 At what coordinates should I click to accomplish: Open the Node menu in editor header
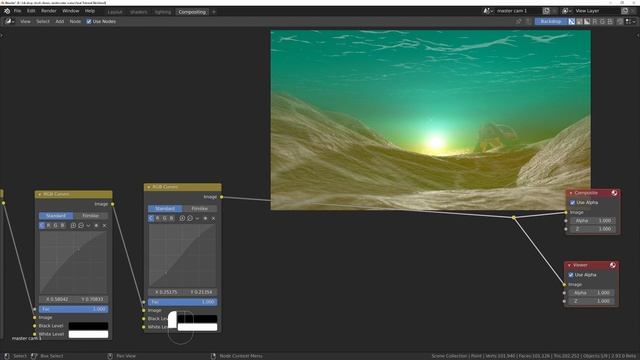(x=75, y=21)
